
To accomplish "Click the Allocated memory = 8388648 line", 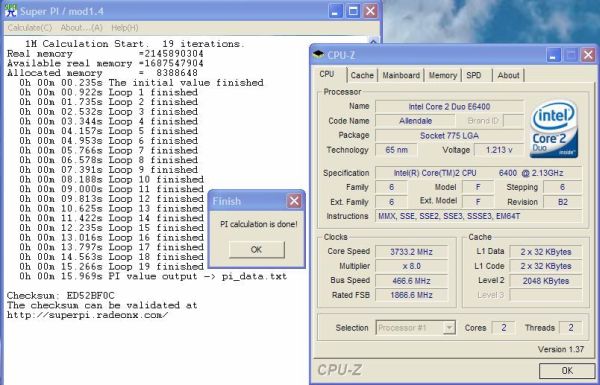I will (x=102, y=73).
